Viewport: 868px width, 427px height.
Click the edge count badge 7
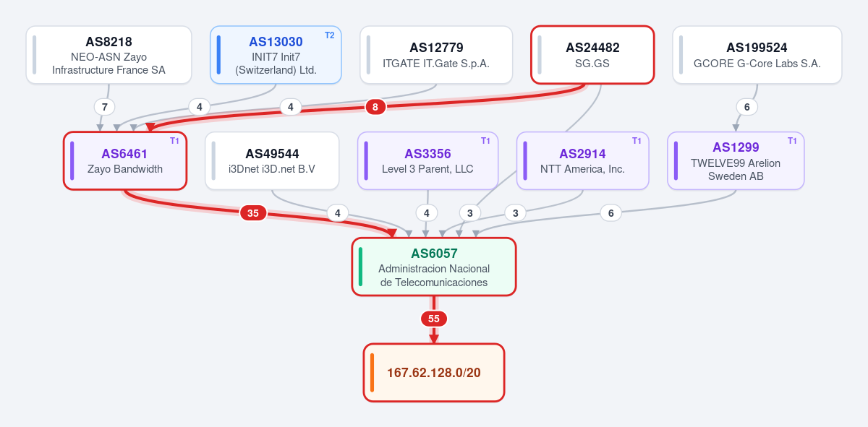(x=105, y=107)
